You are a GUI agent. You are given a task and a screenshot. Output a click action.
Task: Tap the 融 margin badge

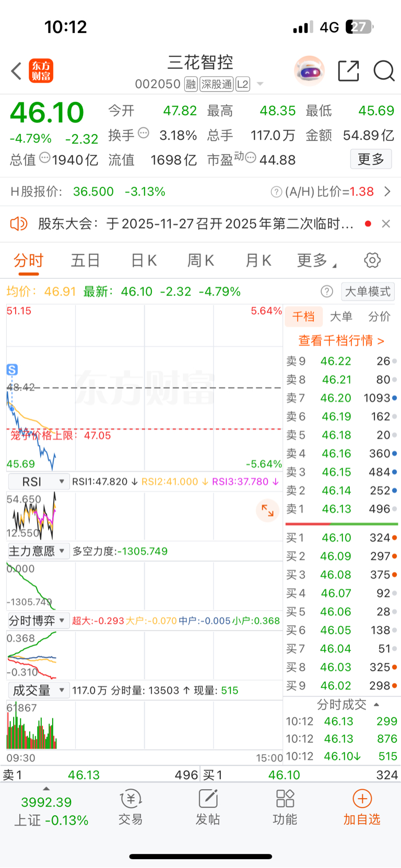tap(191, 84)
